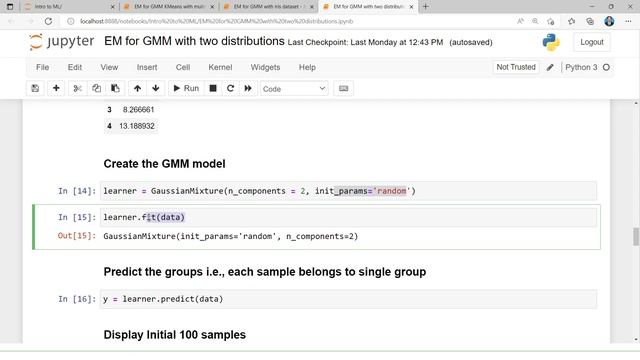Click the Predict the groups heading
Image resolution: width=640 pixels, height=360 pixels.
click(x=264, y=272)
